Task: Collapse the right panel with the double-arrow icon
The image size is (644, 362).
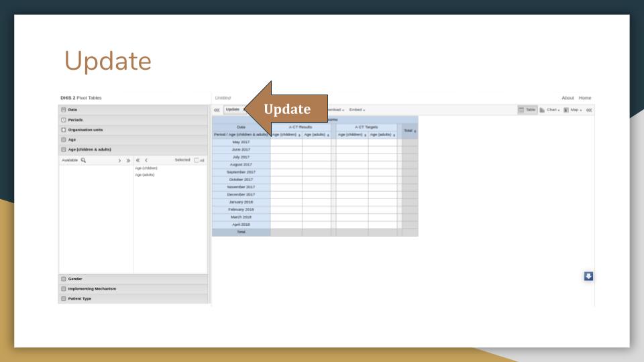Action: (589, 110)
